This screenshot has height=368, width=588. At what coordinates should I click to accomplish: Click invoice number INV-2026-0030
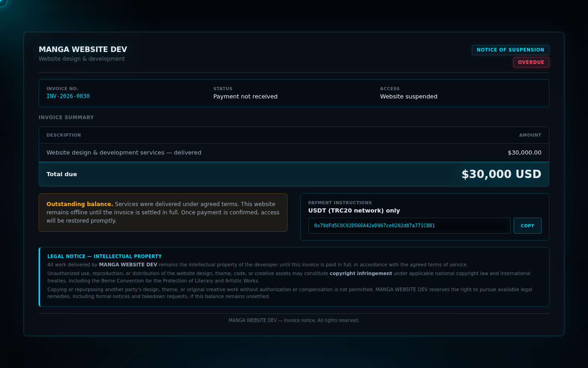(68, 96)
